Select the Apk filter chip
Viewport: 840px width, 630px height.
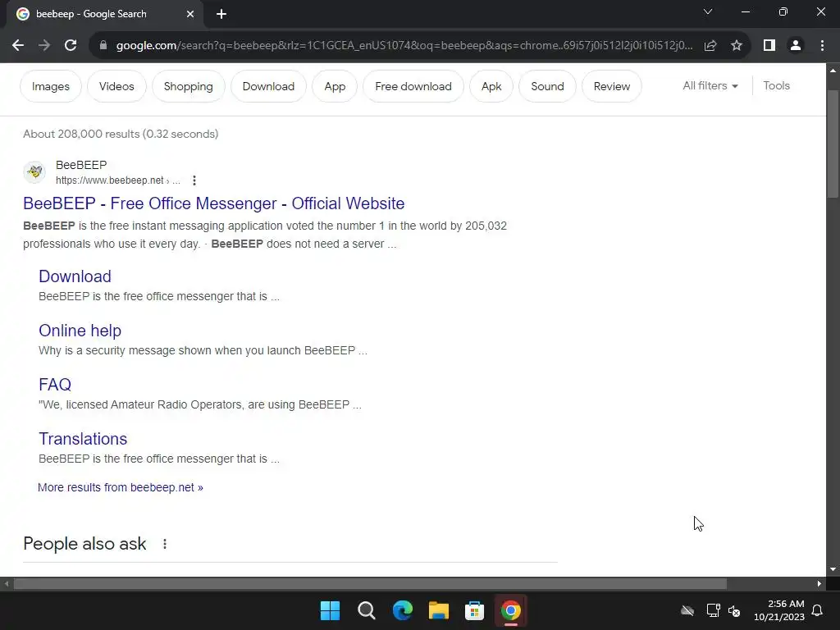click(x=491, y=86)
